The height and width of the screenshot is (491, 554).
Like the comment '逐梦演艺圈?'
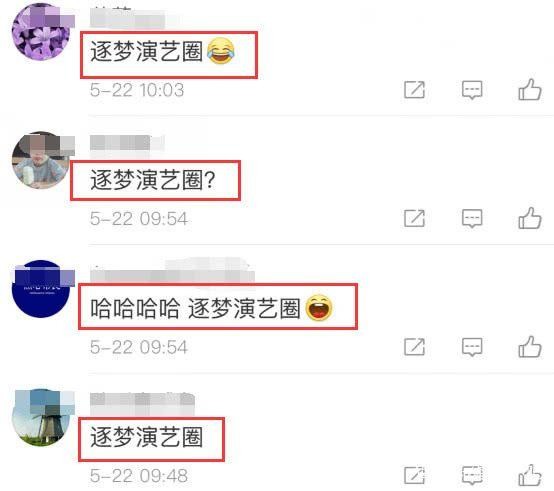point(530,218)
